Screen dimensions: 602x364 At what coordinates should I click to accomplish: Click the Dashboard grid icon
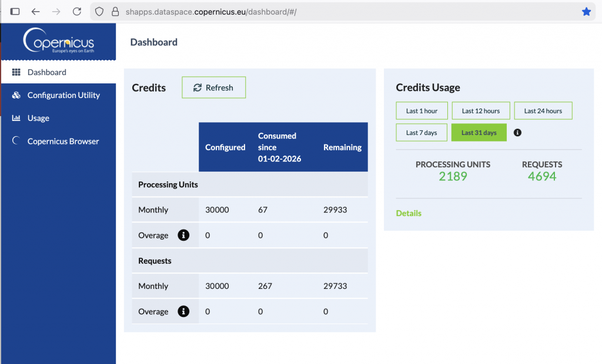click(x=16, y=72)
